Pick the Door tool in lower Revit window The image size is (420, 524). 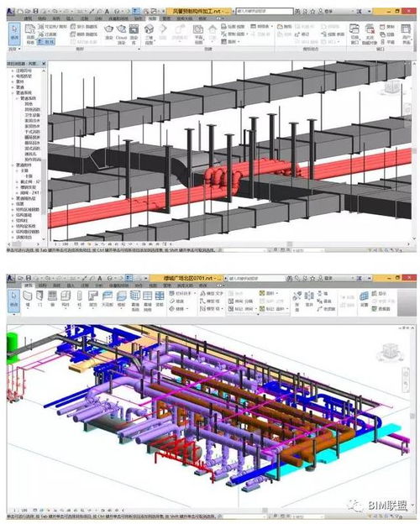(39, 298)
